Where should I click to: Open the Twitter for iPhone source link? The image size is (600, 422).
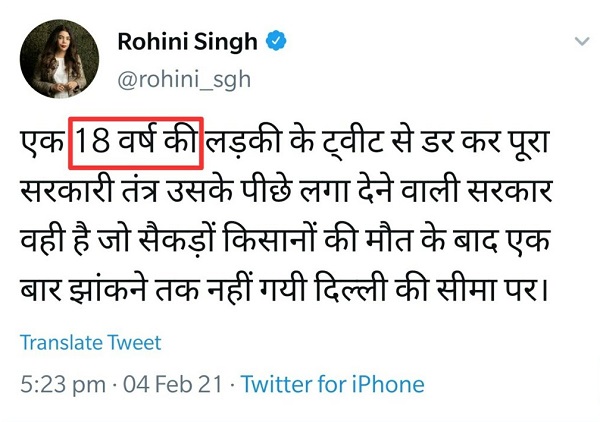click(333, 384)
